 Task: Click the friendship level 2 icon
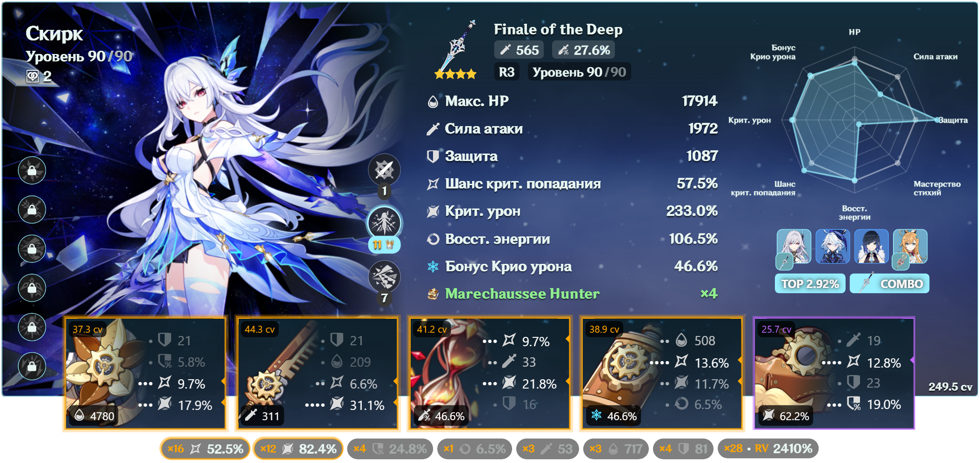(x=33, y=76)
